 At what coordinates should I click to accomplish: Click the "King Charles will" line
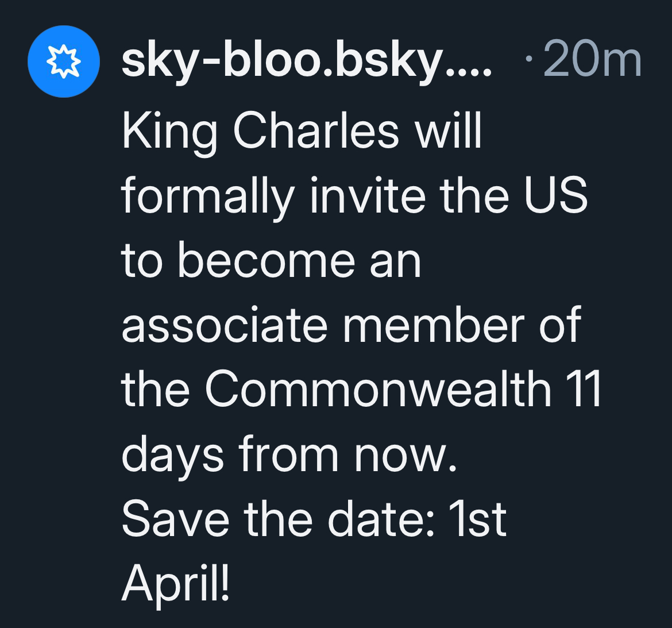click(x=302, y=131)
